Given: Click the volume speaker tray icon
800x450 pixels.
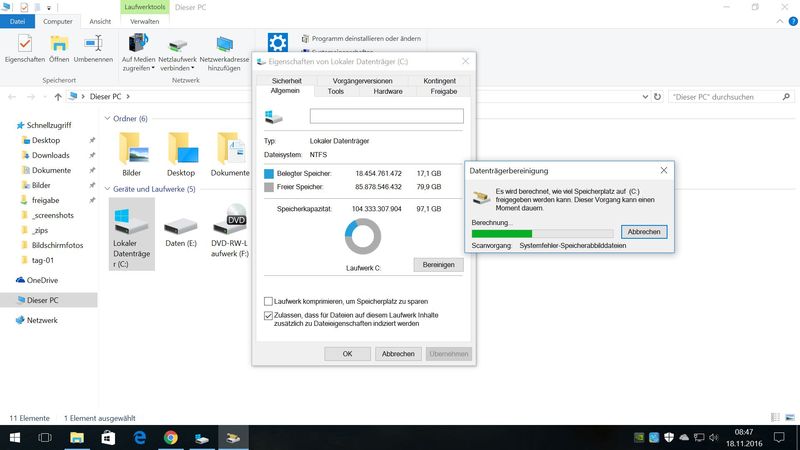Looking at the screenshot, I should tap(713, 438).
